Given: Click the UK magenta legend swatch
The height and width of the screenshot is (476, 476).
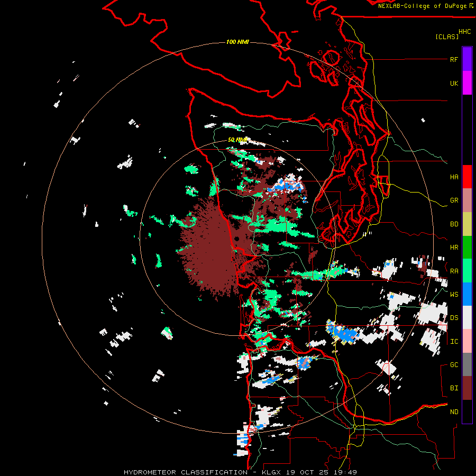Looking at the screenshot, I should pos(467,83).
